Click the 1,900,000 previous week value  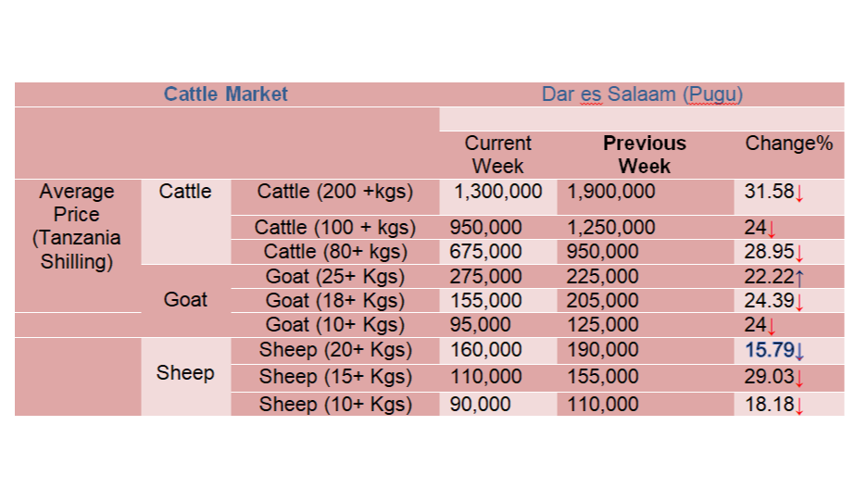point(610,192)
